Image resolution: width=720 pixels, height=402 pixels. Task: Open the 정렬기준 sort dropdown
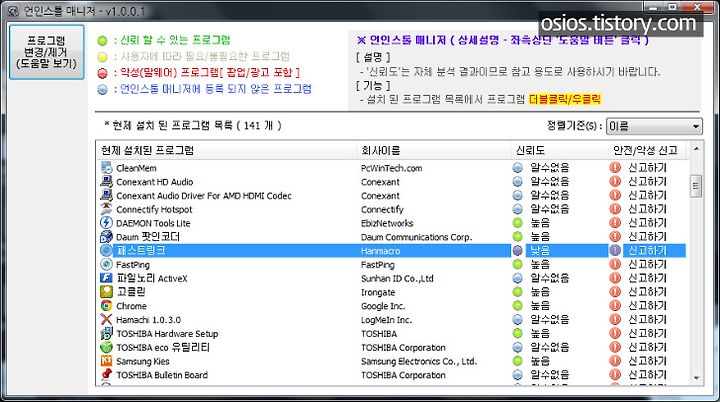tap(654, 126)
